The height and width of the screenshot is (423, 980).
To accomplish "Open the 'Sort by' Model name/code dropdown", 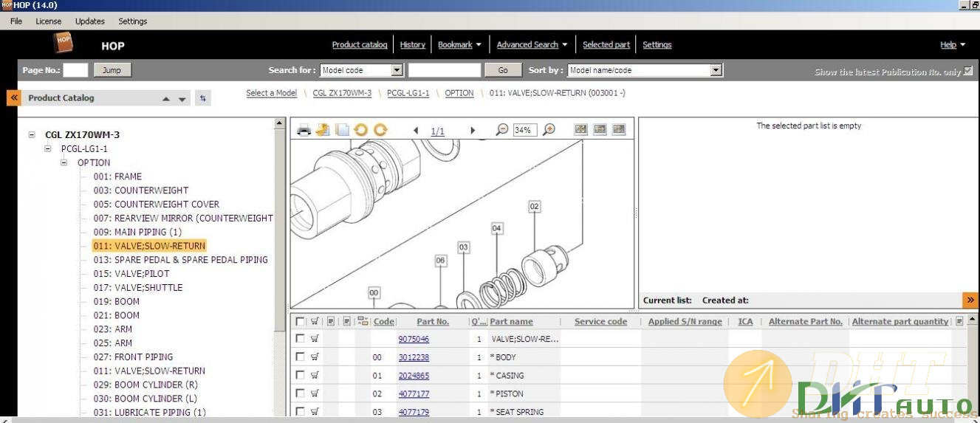I will click(716, 70).
